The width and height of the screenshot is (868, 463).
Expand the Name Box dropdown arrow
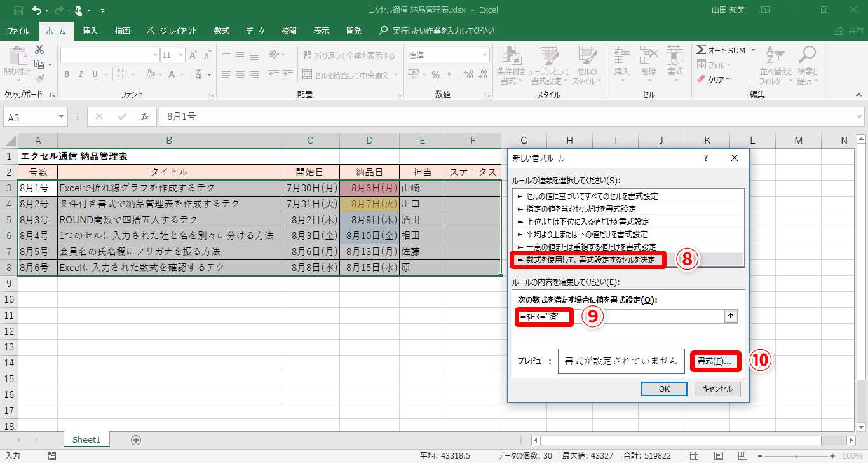(x=62, y=117)
